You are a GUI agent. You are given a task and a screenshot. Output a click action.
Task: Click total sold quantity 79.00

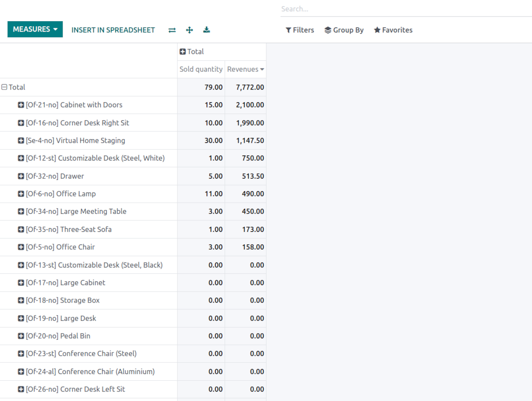click(x=213, y=87)
